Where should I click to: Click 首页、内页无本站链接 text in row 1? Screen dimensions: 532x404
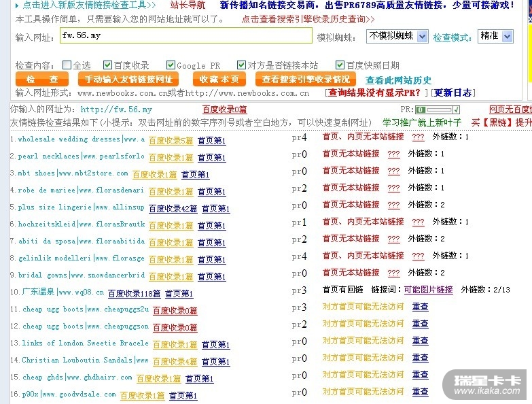click(x=363, y=137)
